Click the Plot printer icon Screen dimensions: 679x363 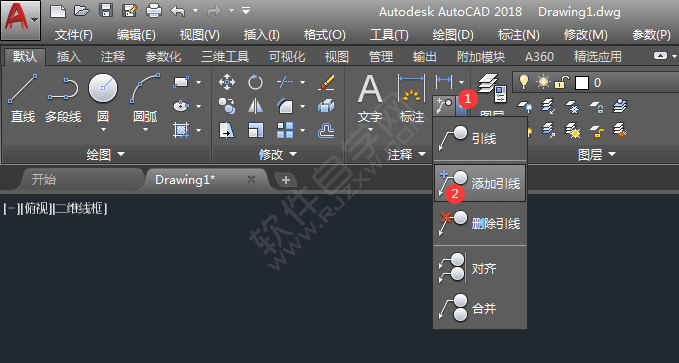pyautogui.click(x=153, y=11)
